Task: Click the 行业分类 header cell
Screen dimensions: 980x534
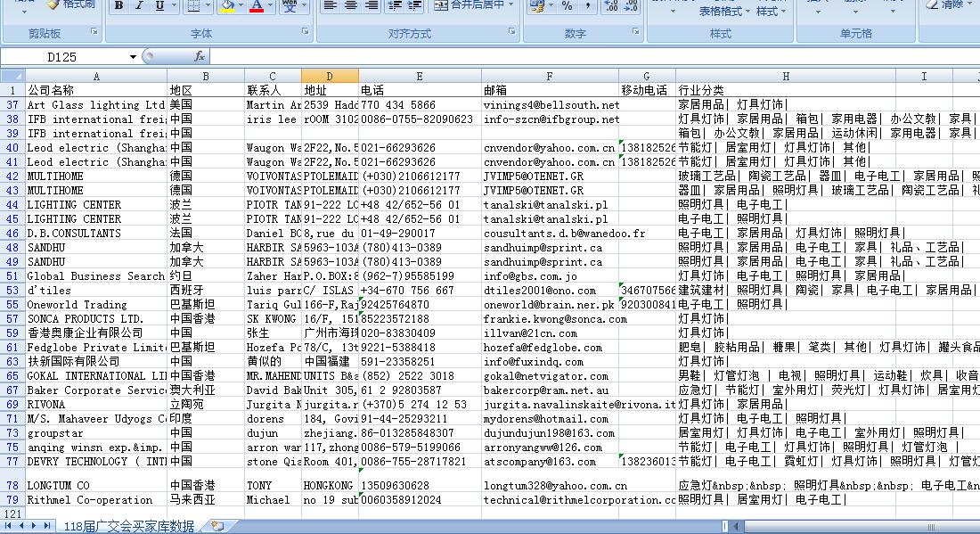Action: coord(786,90)
